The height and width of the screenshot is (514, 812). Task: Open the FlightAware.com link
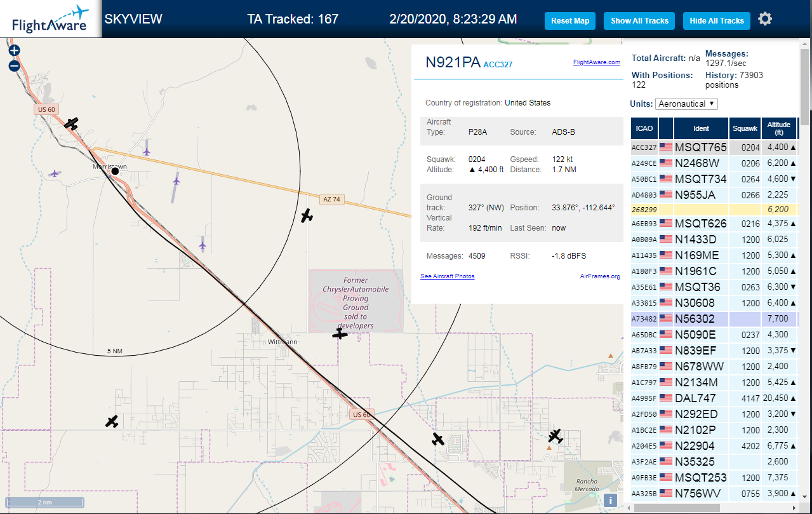[596, 62]
